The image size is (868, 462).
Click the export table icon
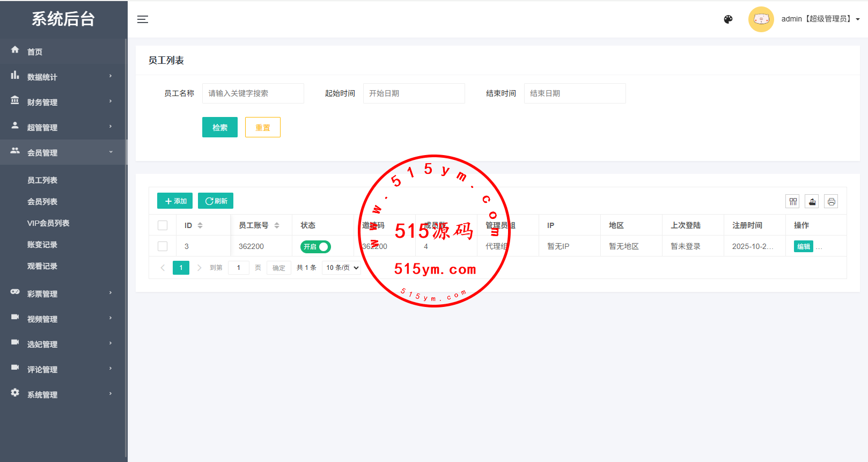812,202
